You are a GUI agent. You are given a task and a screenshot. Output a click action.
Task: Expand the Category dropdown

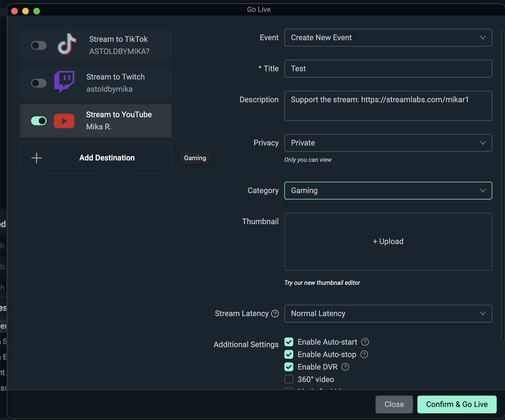(x=387, y=191)
